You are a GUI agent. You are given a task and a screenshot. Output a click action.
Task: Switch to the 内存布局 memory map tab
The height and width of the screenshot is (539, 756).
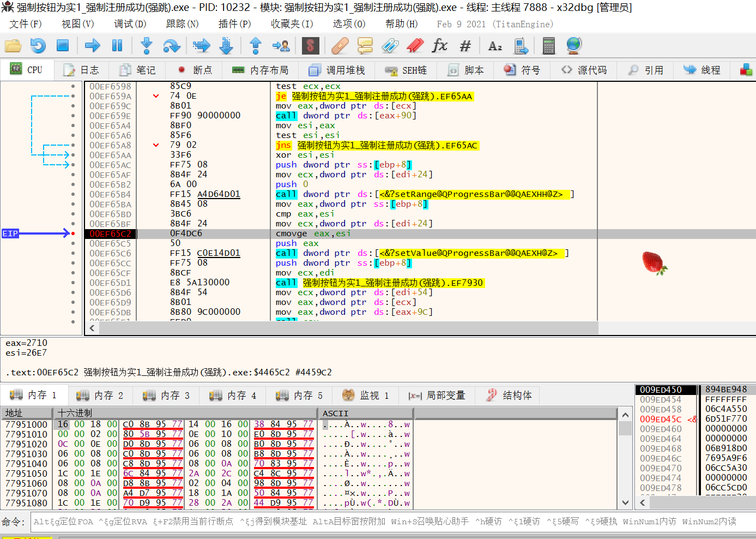(x=261, y=70)
